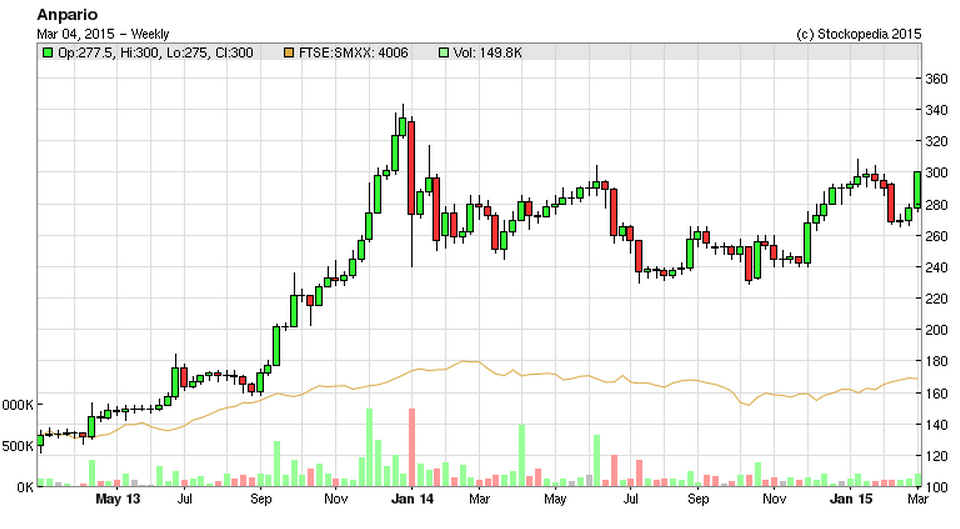Click the 'FTSE:SMXX: 4006' legend text

point(353,53)
